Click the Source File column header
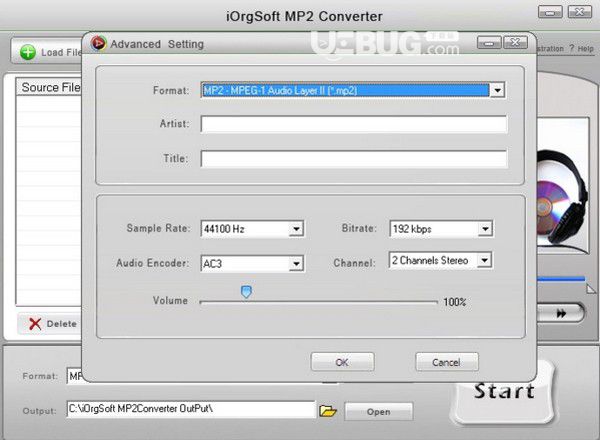 pos(49,87)
